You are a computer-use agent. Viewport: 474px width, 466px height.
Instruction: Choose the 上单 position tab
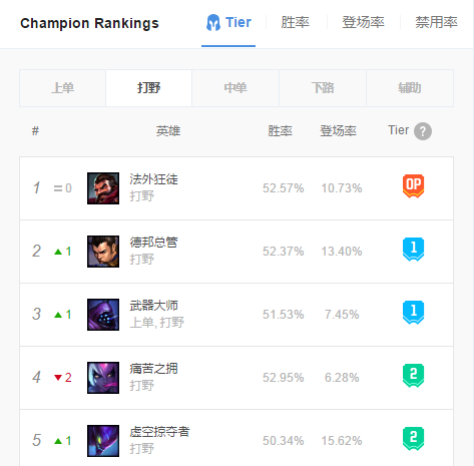coord(62,88)
